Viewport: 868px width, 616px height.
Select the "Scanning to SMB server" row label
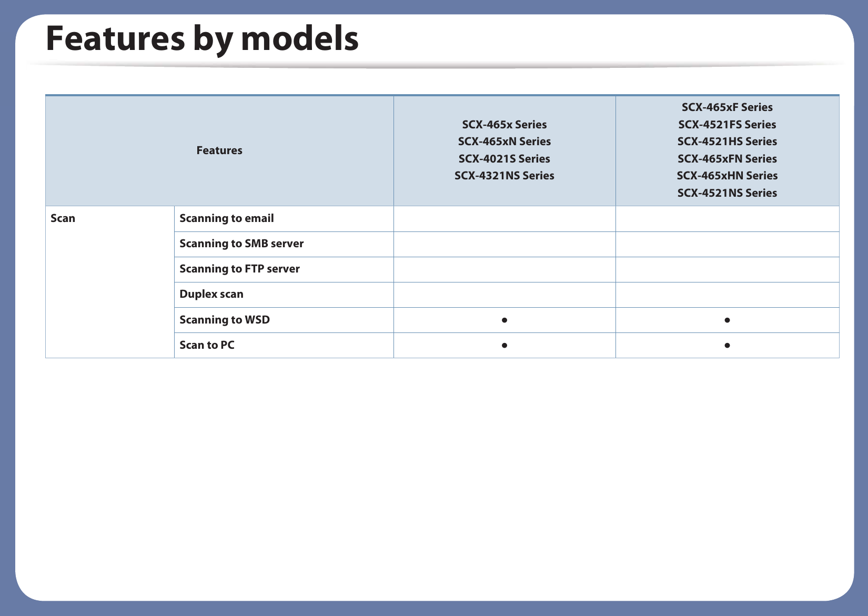click(241, 244)
